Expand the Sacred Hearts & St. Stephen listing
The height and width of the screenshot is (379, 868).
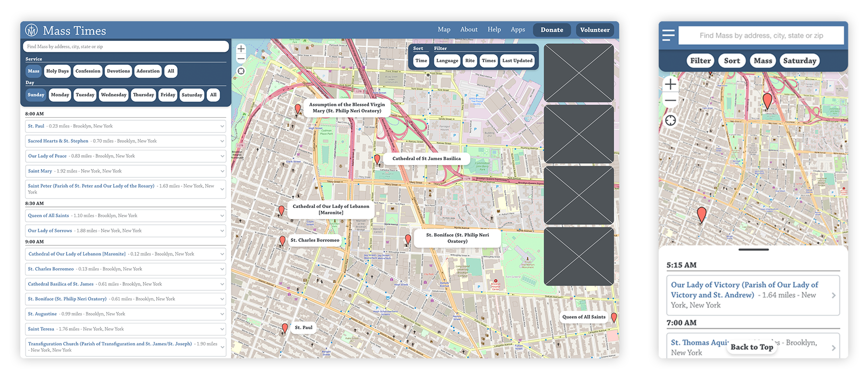[x=222, y=141]
